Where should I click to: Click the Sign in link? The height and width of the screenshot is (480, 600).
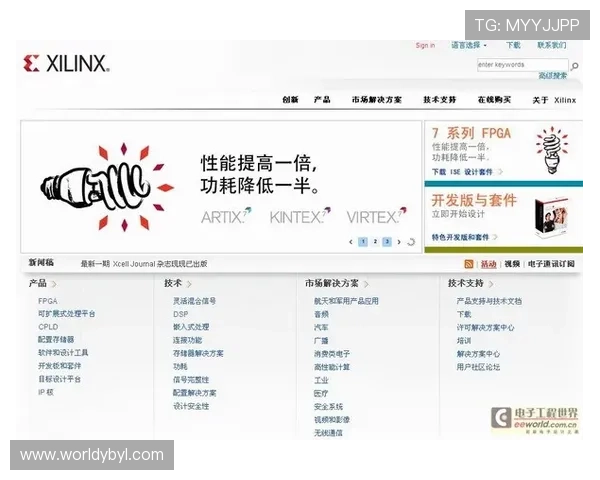426,45
